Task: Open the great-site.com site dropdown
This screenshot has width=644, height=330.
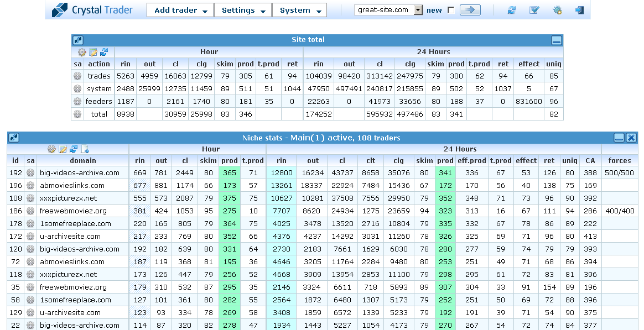Action: tap(418, 10)
